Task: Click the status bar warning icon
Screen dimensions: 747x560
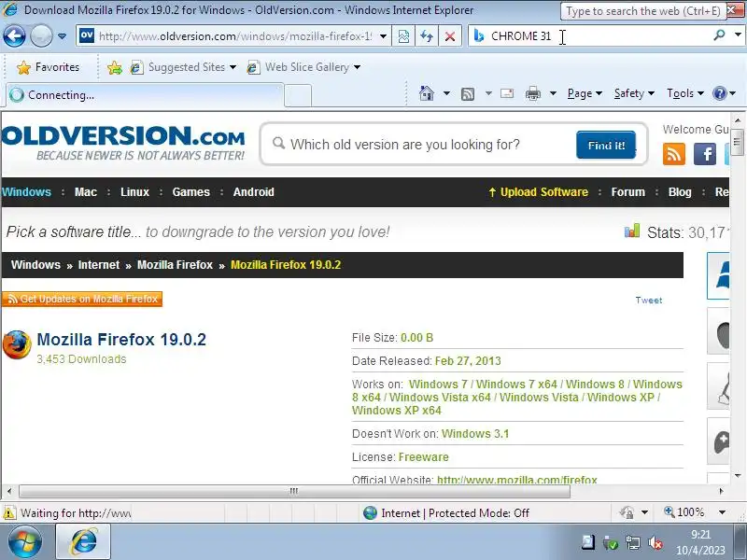Action: click(9, 512)
